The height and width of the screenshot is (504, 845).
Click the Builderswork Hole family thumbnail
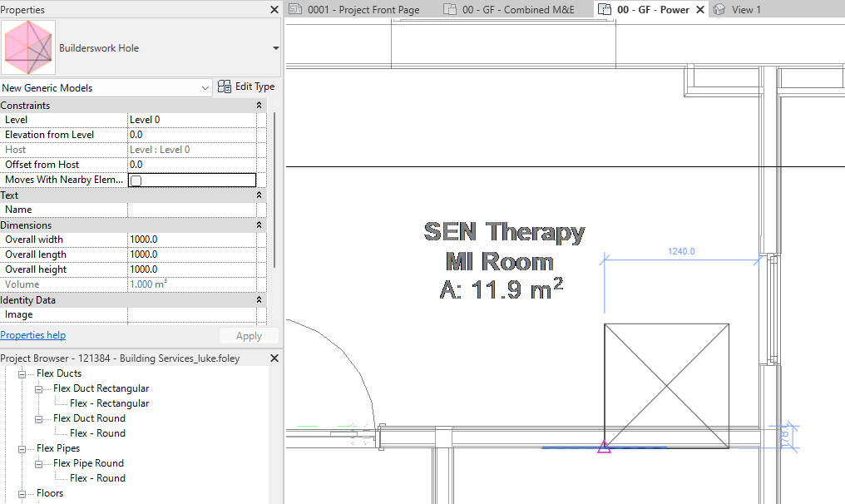28,47
